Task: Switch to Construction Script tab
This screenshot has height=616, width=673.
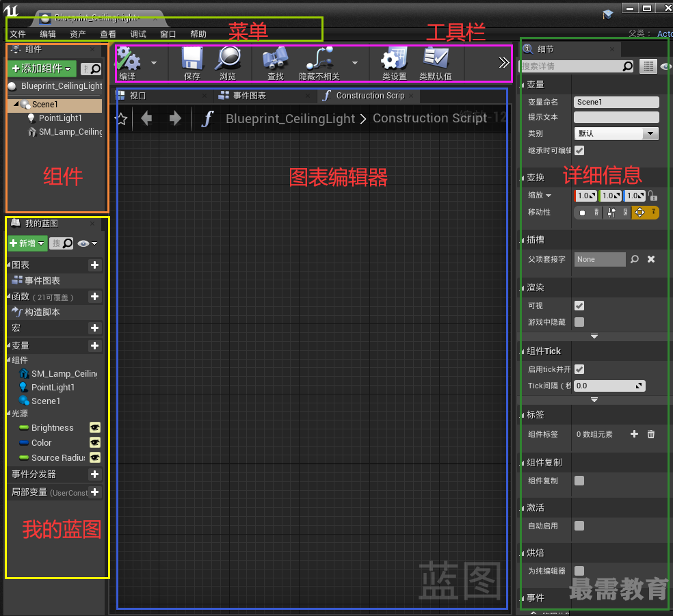Action: pyautogui.click(x=370, y=96)
